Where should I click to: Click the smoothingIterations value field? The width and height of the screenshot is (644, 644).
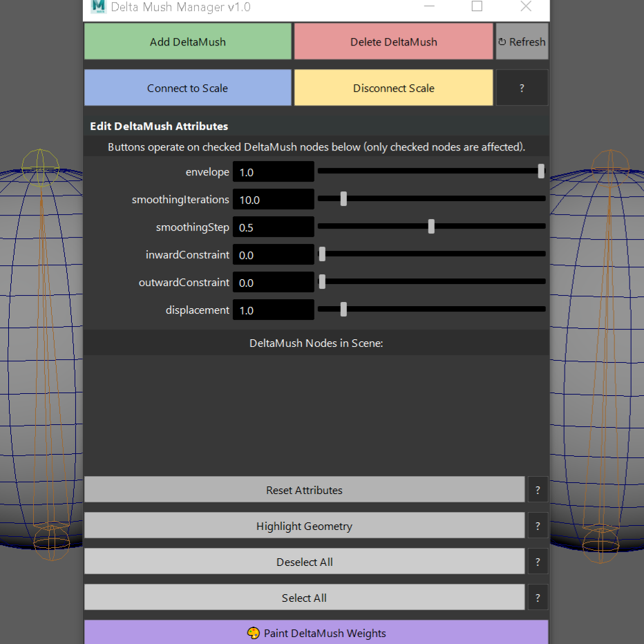coord(274,199)
